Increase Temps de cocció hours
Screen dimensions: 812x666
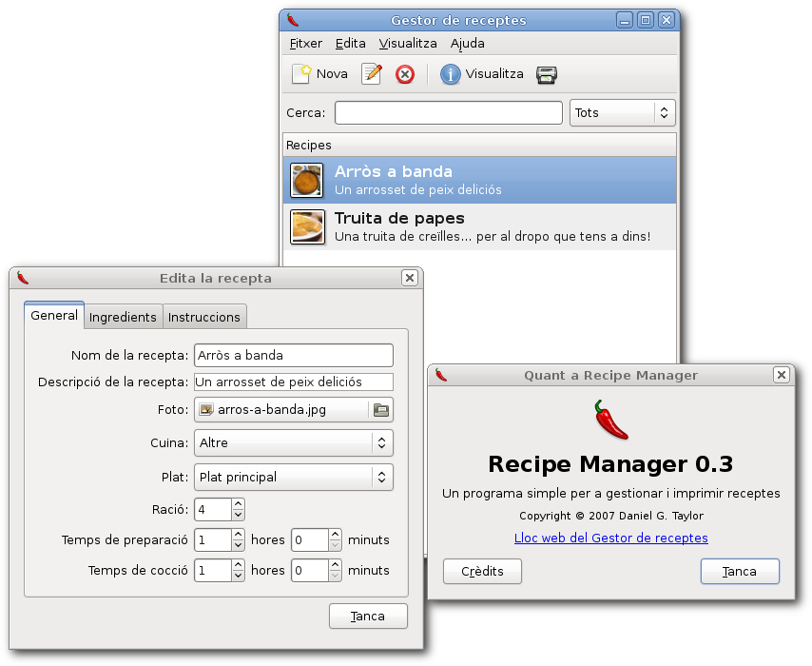(238, 564)
